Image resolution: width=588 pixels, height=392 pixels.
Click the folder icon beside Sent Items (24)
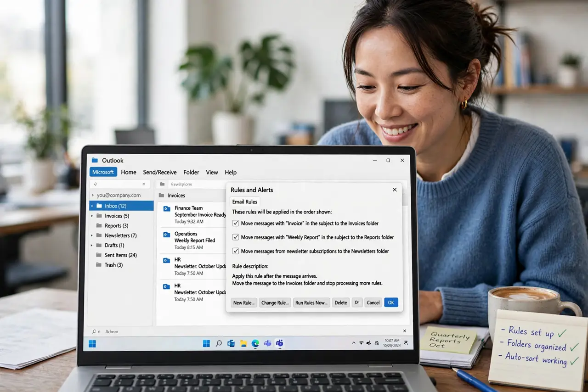coord(99,255)
